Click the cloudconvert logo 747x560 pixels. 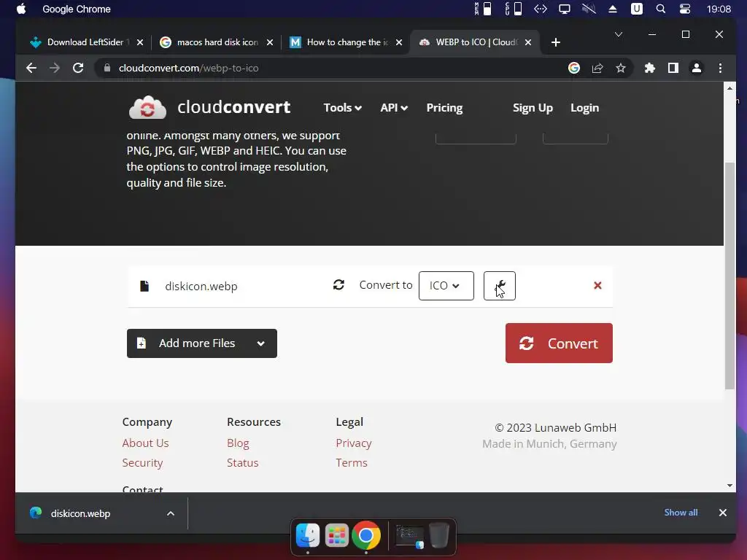coord(209,108)
